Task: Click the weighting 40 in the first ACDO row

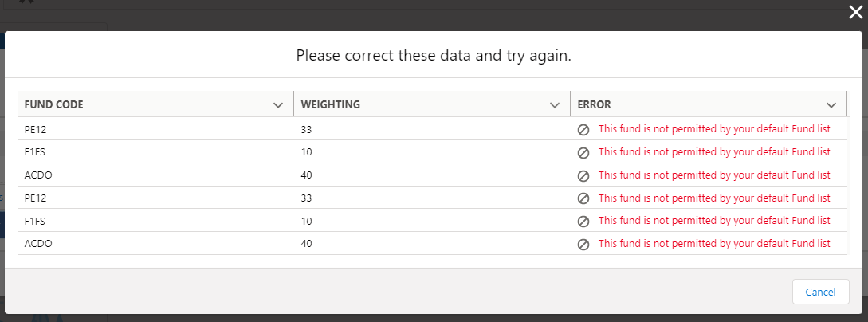Action: pyautogui.click(x=307, y=175)
